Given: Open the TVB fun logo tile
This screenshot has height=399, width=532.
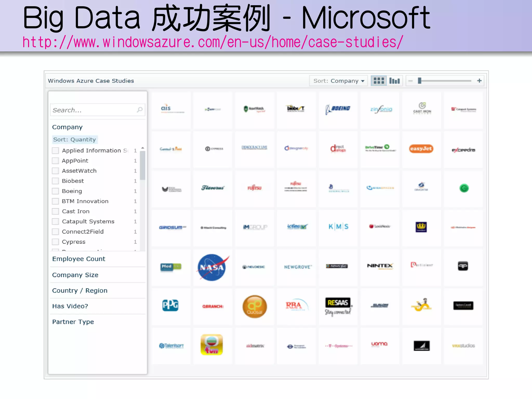Looking at the screenshot, I should click(212, 345).
